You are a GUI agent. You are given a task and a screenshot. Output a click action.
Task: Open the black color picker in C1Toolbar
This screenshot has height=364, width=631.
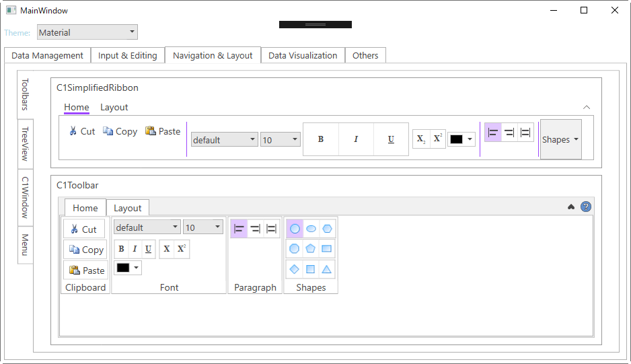(128, 268)
